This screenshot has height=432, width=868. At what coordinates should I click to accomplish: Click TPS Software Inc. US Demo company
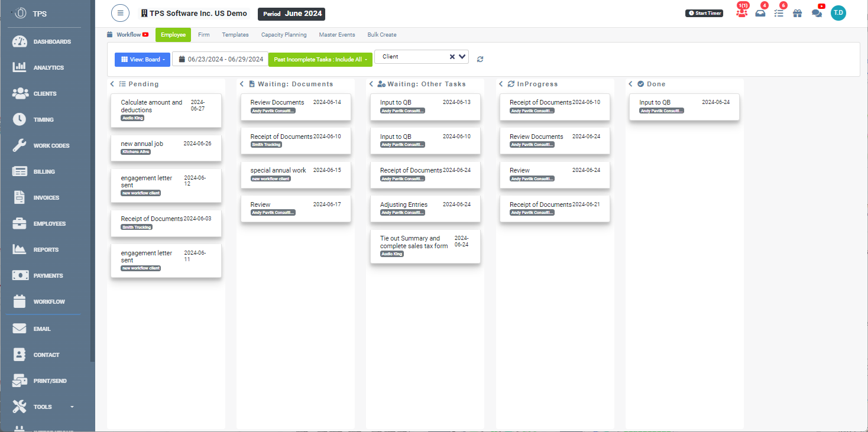coord(194,14)
